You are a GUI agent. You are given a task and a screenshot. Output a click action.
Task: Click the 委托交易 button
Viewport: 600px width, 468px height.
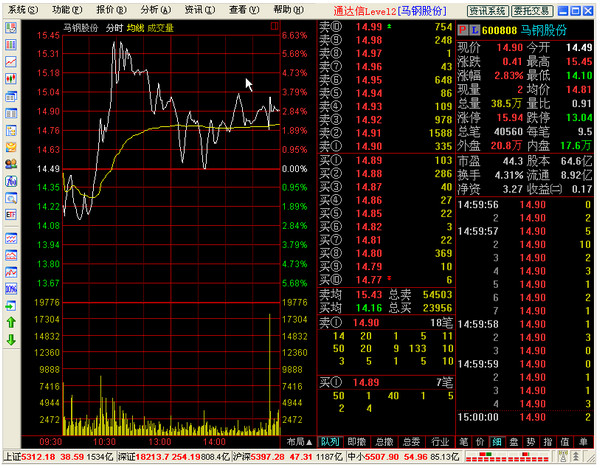pyautogui.click(x=532, y=11)
